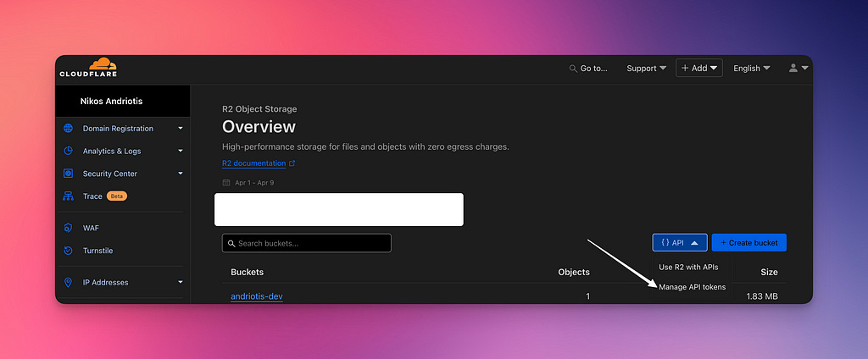Open Turnstile in the sidebar
Screen dimensions: 868x359
(98, 251)
